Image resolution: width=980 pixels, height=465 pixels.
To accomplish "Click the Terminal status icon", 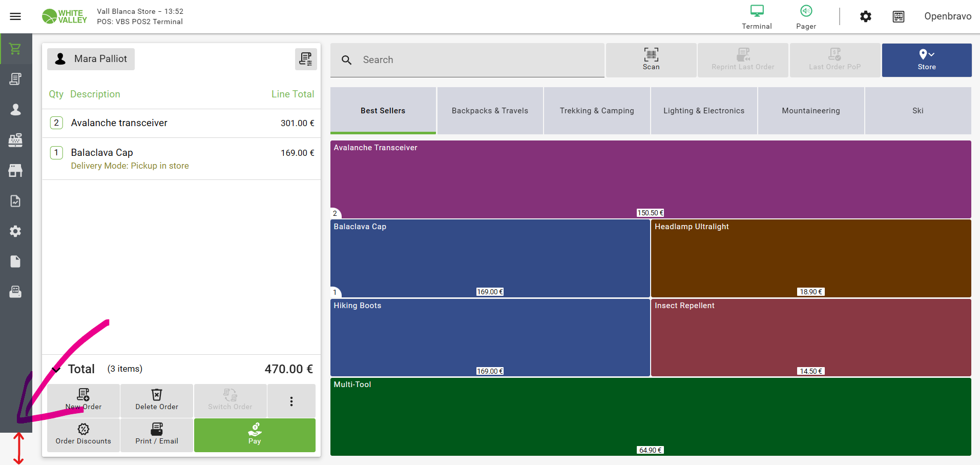I will 757,17.
